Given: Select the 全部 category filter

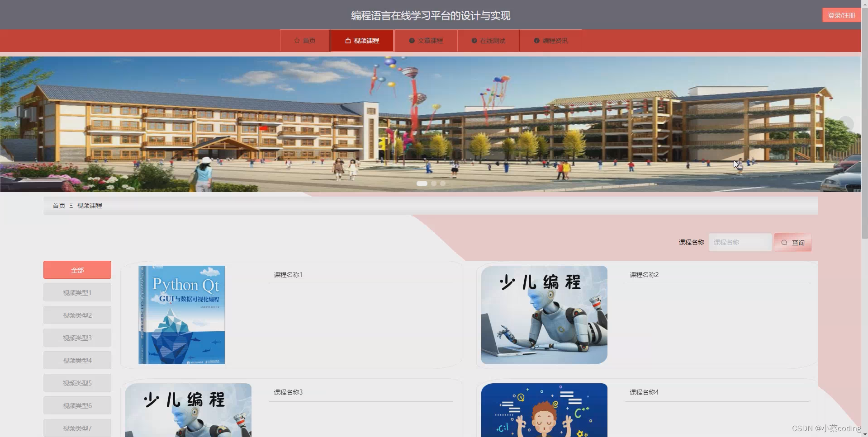Looking at the screenshot, I should click(77, 270).
